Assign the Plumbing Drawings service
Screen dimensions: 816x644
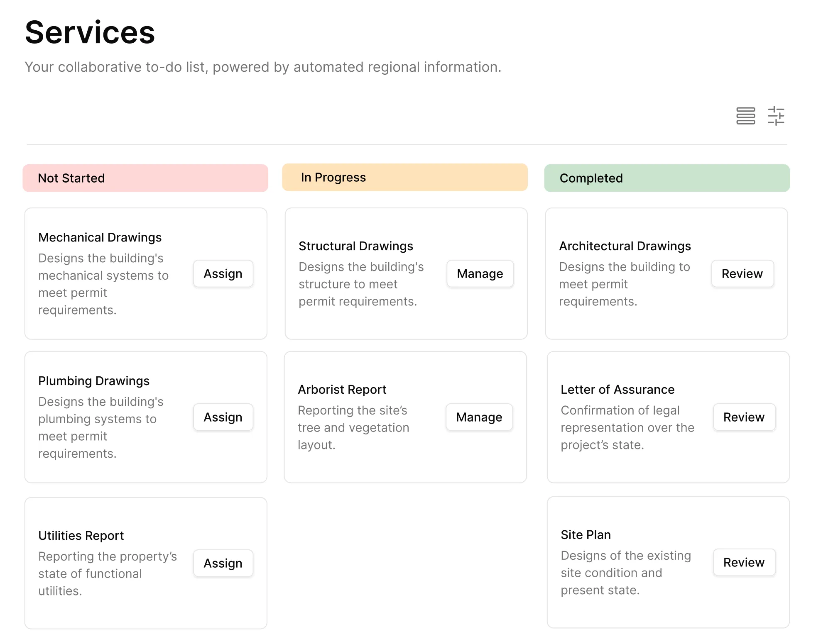pos(223,417)
